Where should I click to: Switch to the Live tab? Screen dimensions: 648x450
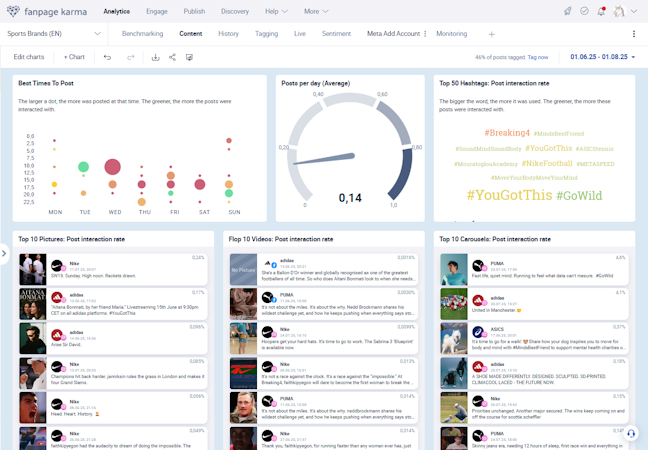pos(300,34)
